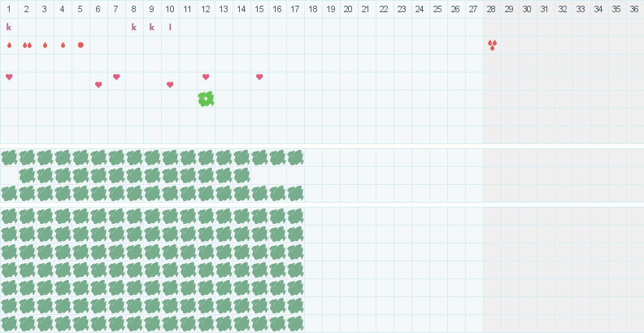Click the day 12 column header
Viewport: 644px width, 333px height.
point(206,8)
